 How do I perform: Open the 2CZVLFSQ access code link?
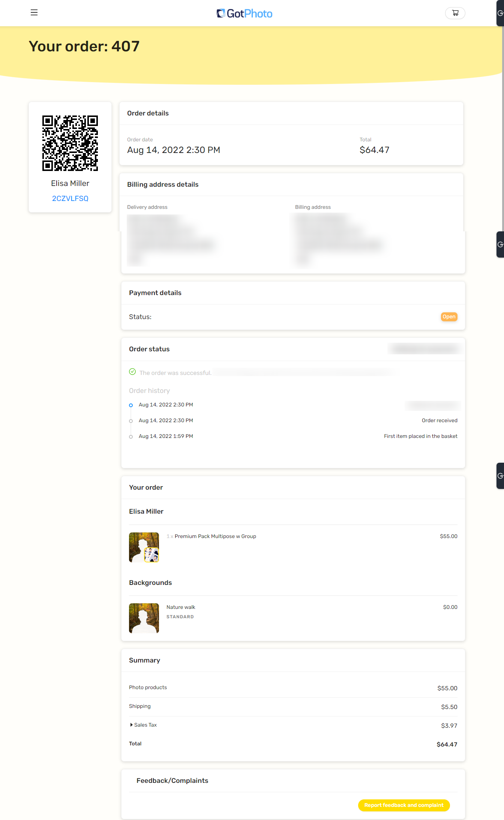[70, 198]
